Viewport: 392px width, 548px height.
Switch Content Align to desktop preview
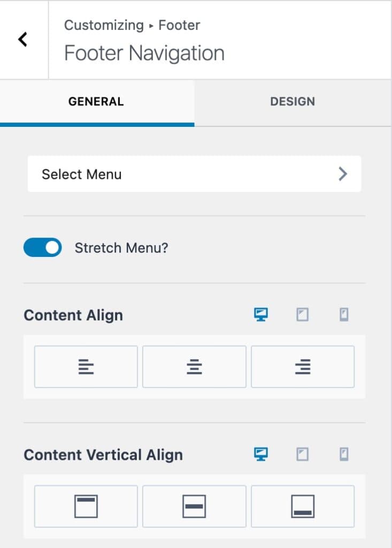coord(261,315)
